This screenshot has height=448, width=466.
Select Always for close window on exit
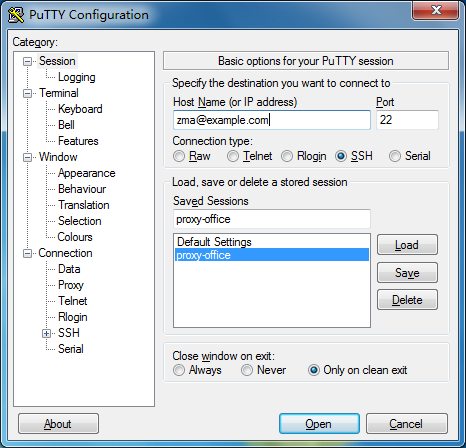[179, 370]
